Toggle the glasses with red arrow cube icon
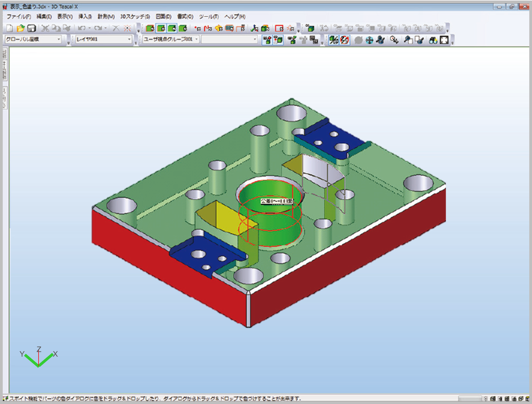532x404 pixels. (x=278, y=40)
